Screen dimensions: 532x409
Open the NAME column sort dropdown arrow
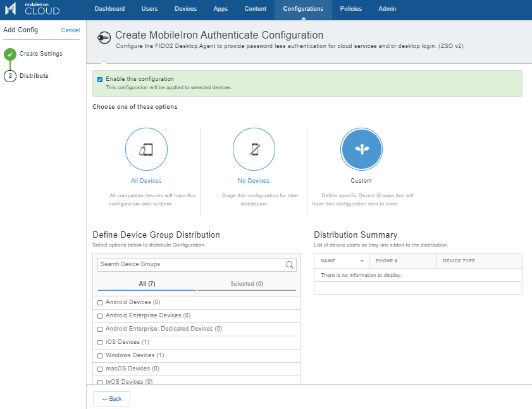pyautogui.click(x=362, y=261)
